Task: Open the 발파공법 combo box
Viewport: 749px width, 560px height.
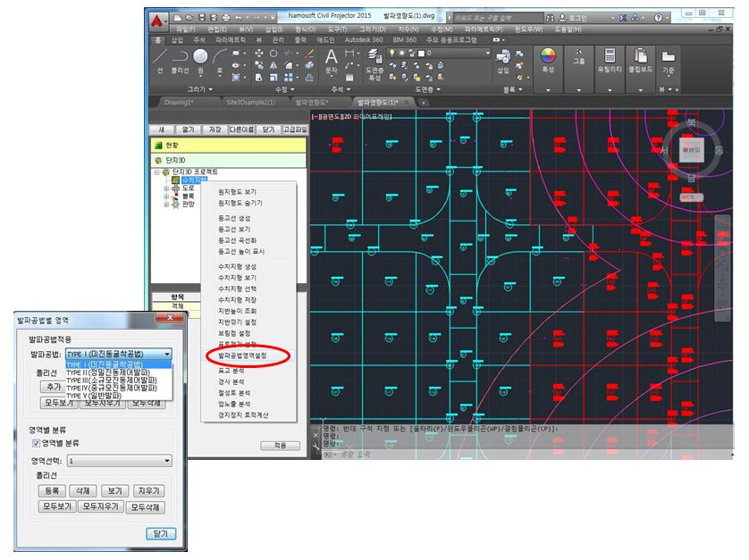Action: point(119,354)
